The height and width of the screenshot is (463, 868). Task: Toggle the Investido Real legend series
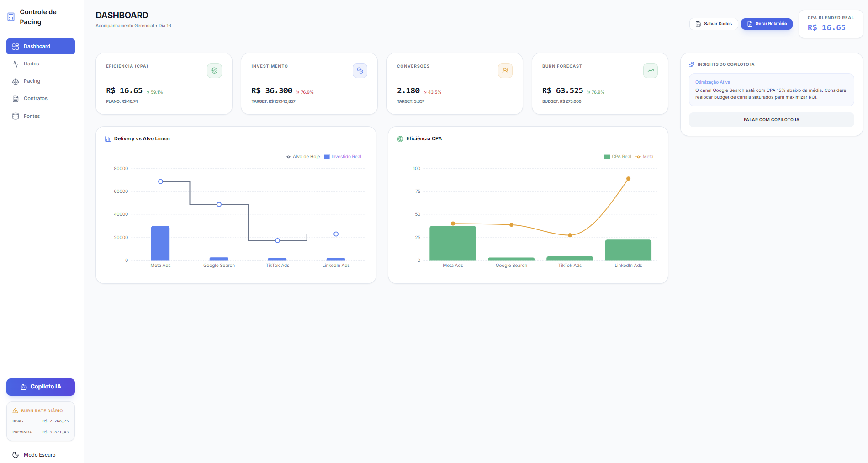343,157
